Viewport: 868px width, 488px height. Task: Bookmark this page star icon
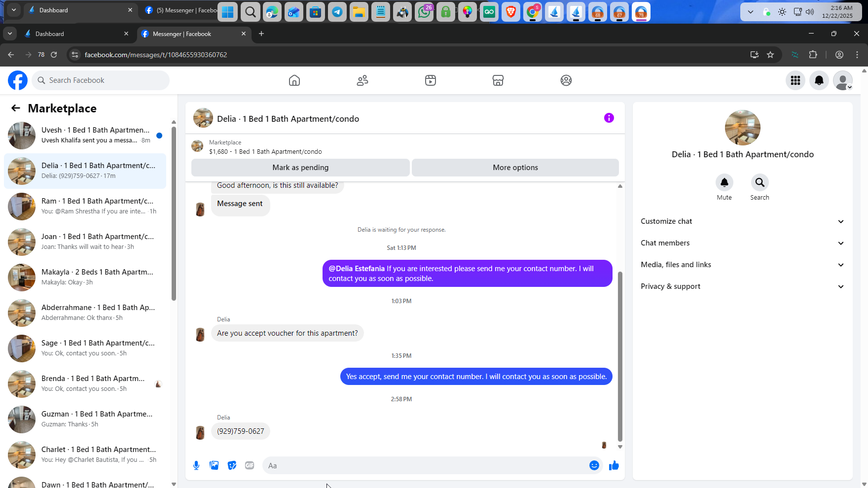tap(770, 55)
